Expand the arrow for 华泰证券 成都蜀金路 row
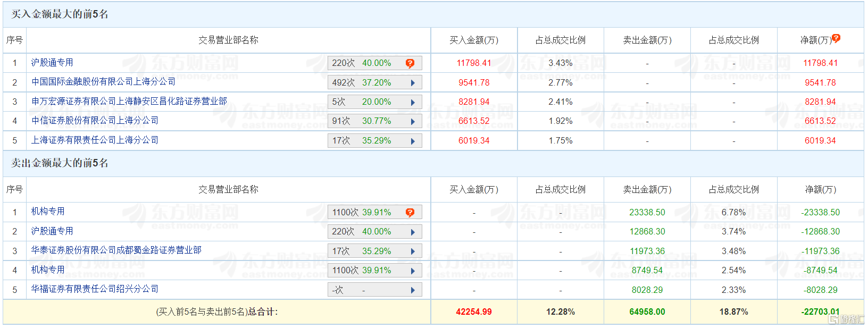The image size is (868, 328). click(x=413, y=251)
